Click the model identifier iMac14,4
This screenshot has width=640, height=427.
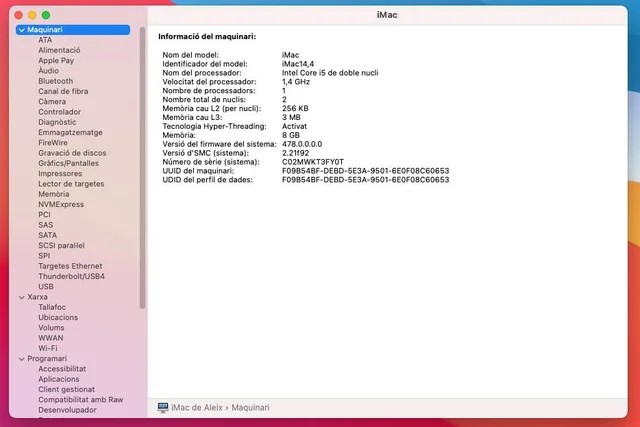[298, 64]
